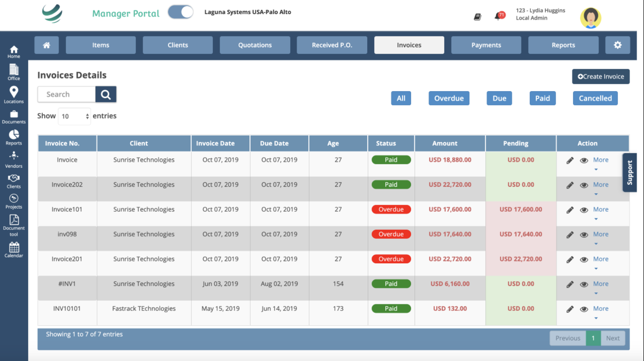The image size is (644, 361).
Task: Open the entries count dropdown
Action: coord(74,116)
